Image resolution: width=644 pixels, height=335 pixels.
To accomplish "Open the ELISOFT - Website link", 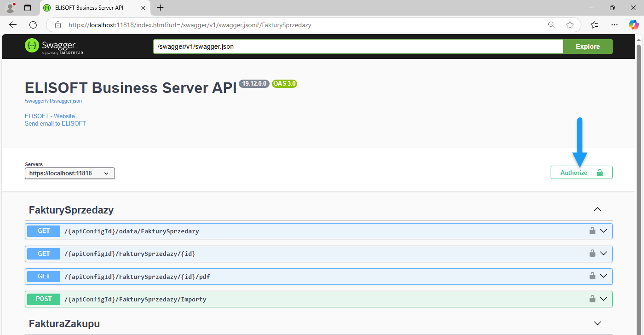I will tap(50, 116).
